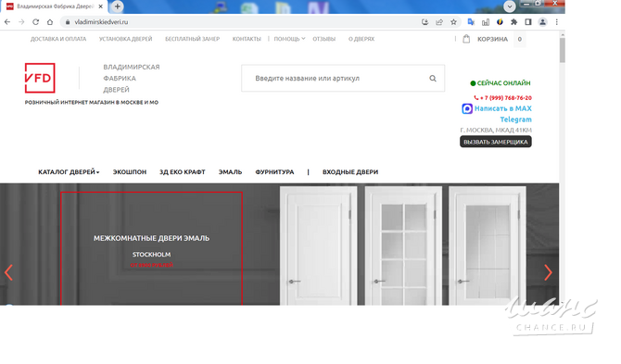
Task: Focus the Введите название или артикул search field
Action: [x=343, y=79]
